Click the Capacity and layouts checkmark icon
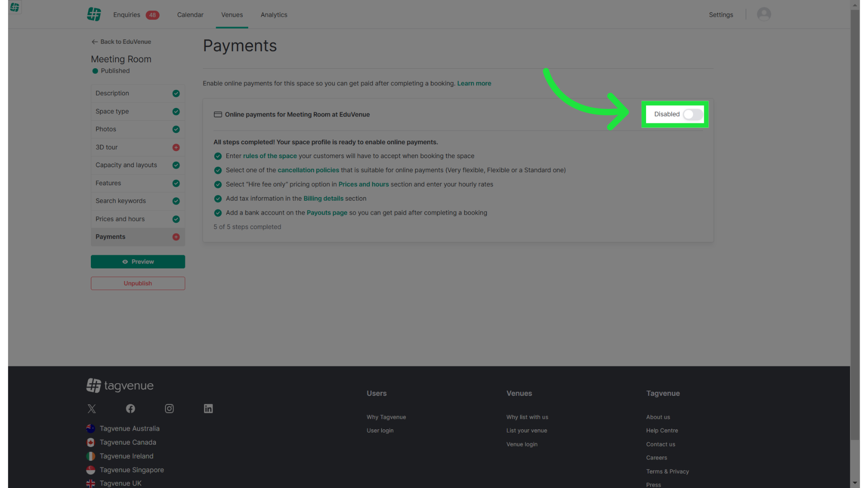 coord(176,165)
